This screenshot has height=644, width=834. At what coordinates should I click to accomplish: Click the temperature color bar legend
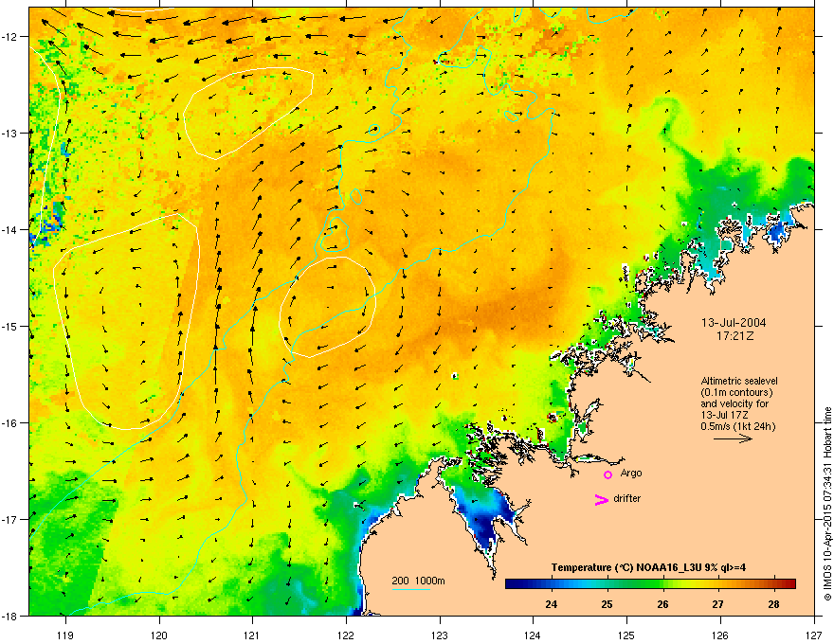tap(650, 583)
